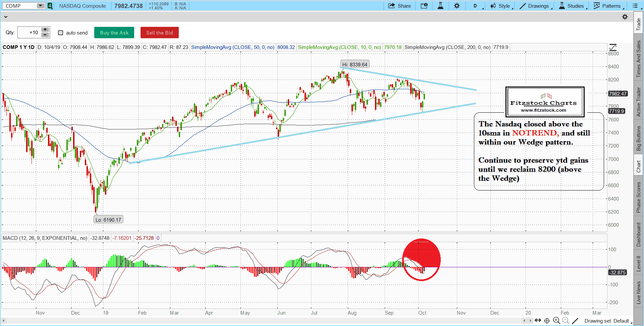Viewport: 644px width, 326px height.
Task: Click the green linked-symbol 4 icon
Action: coord(50,6)
